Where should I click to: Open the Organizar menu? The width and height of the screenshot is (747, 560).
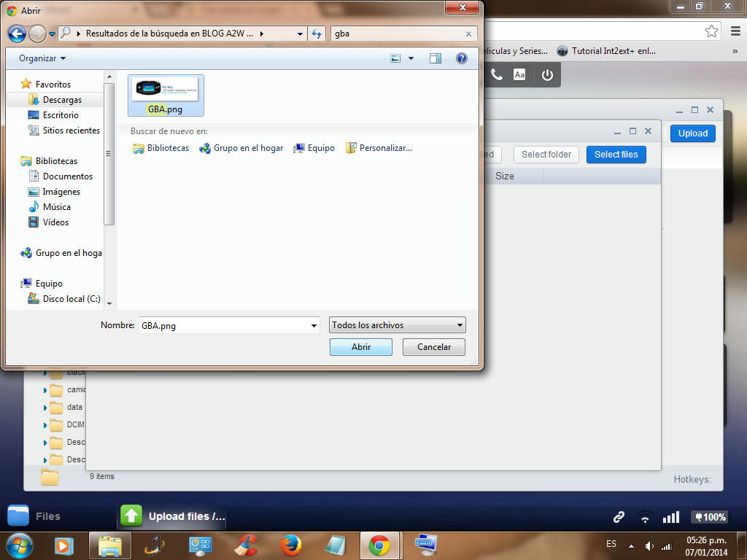(42, 58)
